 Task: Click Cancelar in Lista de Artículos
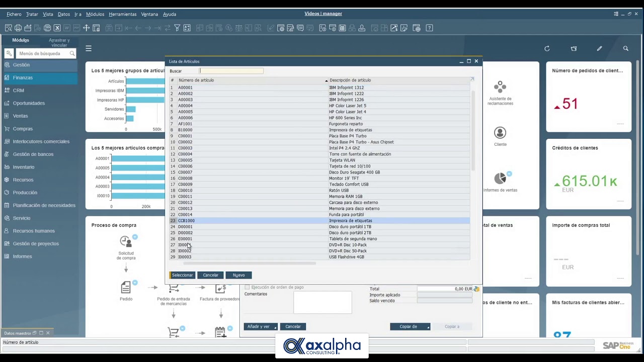(210, 275)
